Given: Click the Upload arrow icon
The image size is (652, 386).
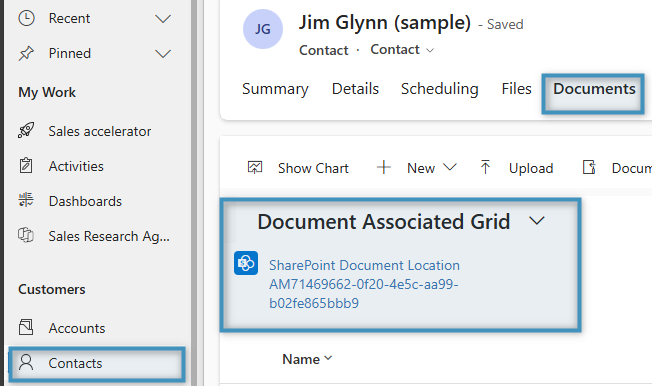Looking at the screenshot, I should tap(485, 167).
